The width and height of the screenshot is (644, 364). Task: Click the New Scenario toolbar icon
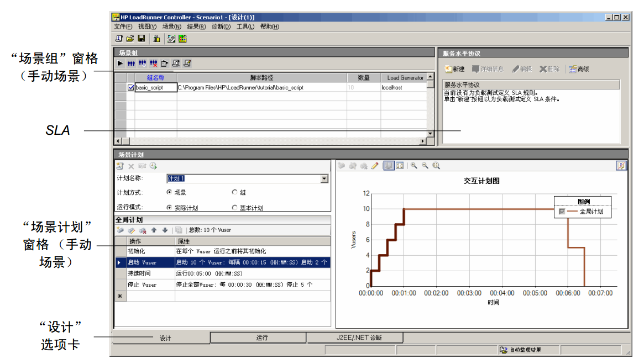click(119, 39)
